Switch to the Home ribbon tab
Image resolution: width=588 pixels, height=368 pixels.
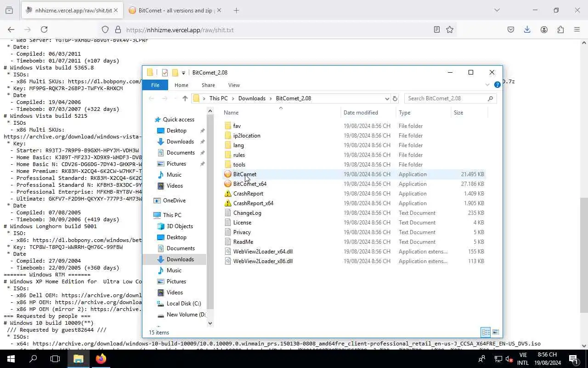[x=181, y=85]
